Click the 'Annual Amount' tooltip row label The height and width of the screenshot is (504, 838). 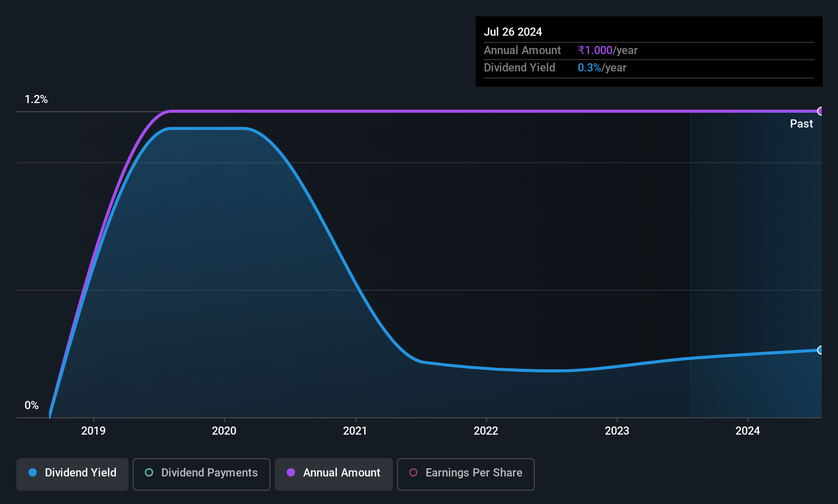[x=522, y=50]
